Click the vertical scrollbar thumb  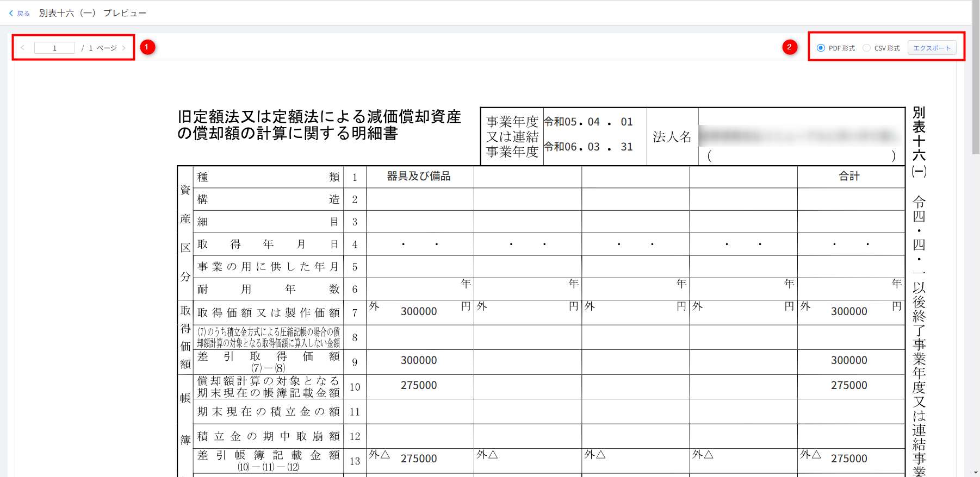[976, 76]
